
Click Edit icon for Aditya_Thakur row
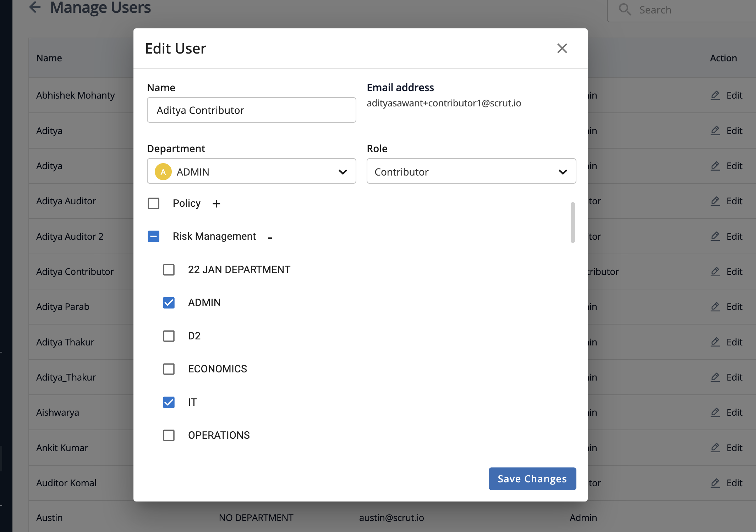coord(715,377)
